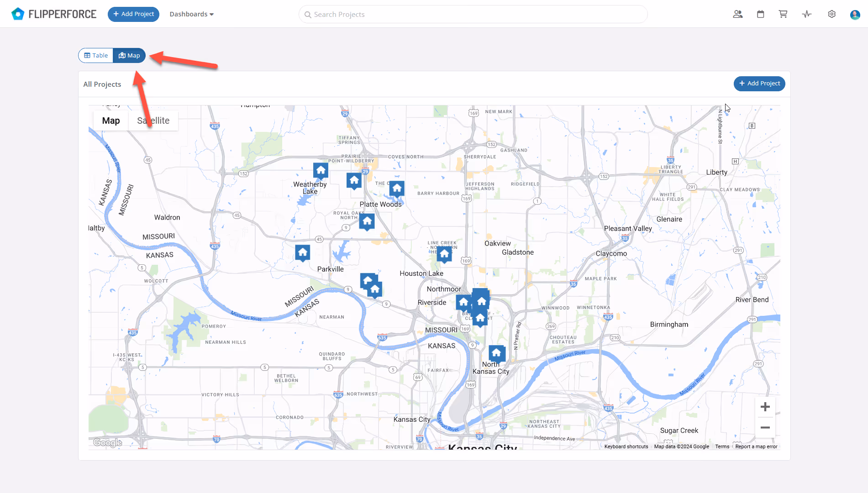Open the user profile avatar
This screenshot has height=493, width=868.
855,15
